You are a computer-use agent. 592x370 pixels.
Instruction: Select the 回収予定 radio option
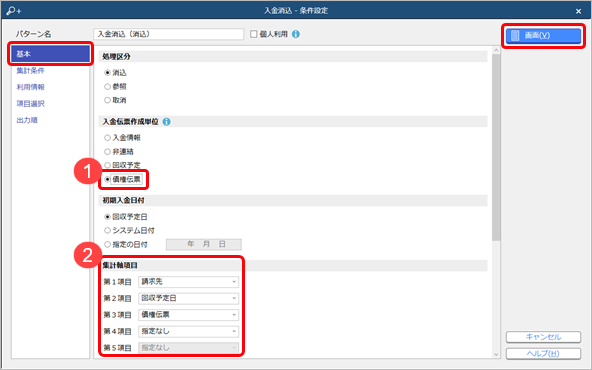tap(107, 165)
